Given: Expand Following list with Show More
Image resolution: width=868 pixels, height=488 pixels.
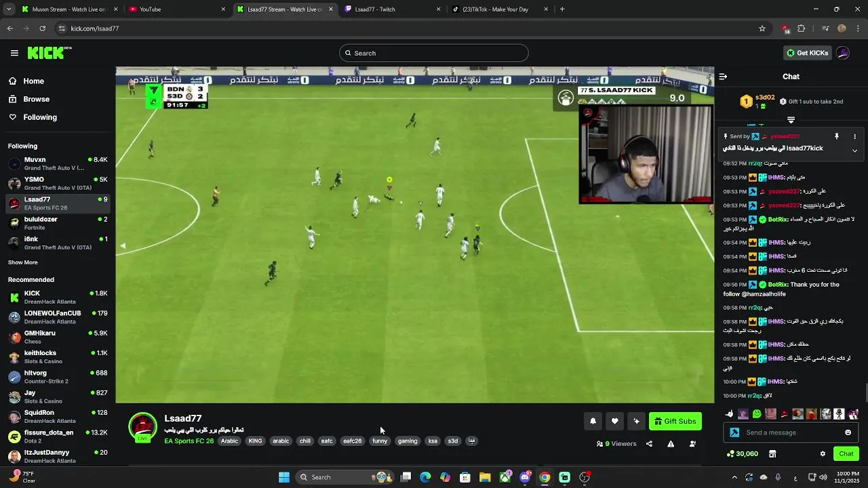Looking at the screenshot, I should 22,262.
